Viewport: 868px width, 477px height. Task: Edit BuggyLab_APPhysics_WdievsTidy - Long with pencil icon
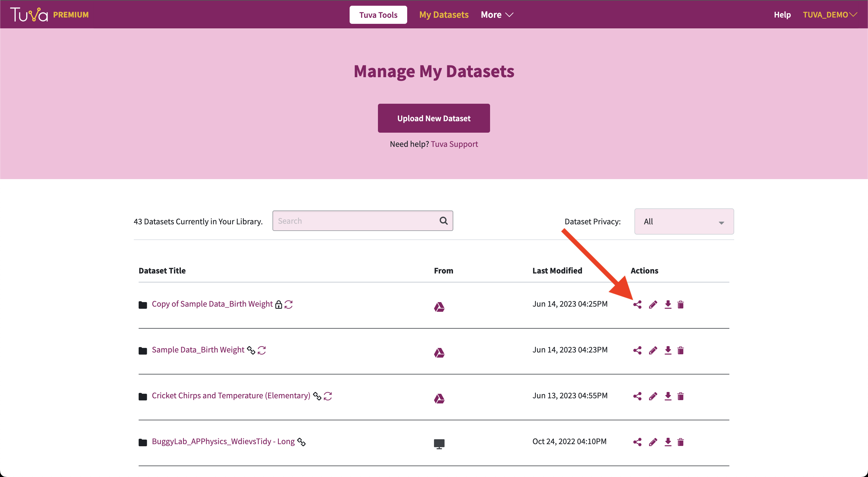653,442
